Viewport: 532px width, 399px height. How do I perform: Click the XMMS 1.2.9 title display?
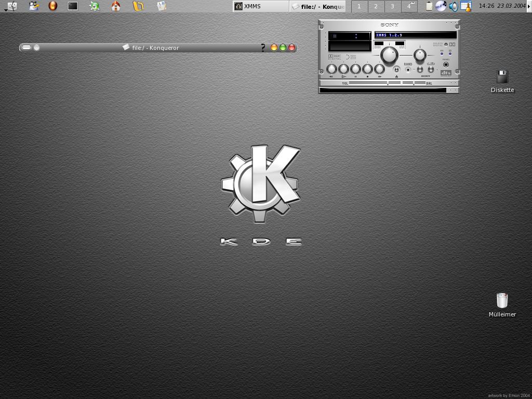[416, 35]
